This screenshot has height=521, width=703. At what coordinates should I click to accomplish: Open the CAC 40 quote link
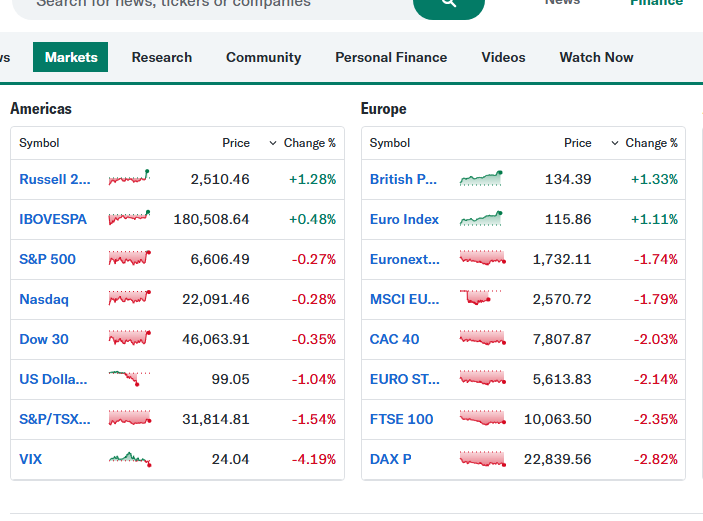click(x=395, y=339)
